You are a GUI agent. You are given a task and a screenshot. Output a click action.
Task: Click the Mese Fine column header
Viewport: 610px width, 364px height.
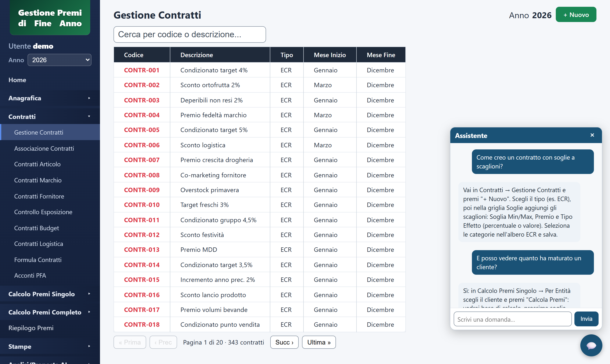(381, 55)
